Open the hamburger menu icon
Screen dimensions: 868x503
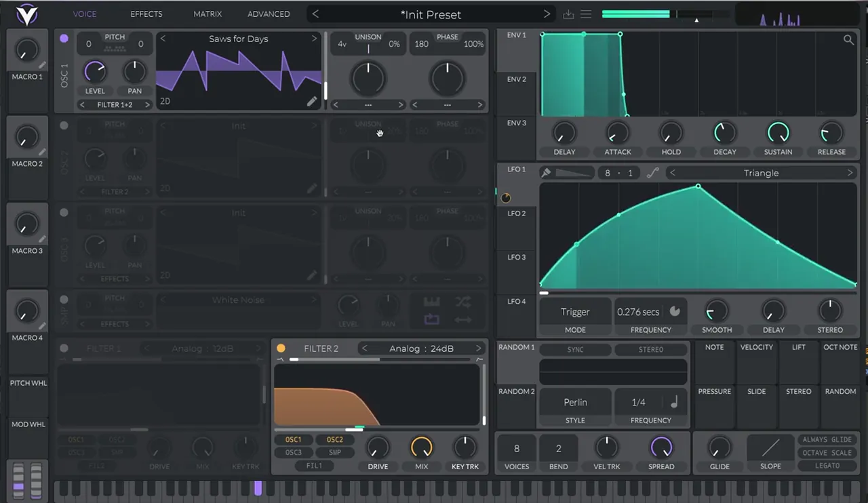point(586,14)
